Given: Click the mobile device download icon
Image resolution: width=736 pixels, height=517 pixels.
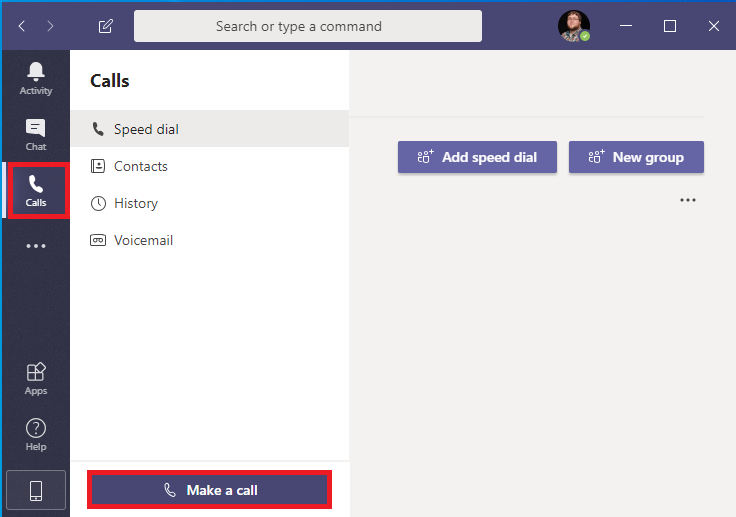Looking at the screenshot, I should point(36,490).
